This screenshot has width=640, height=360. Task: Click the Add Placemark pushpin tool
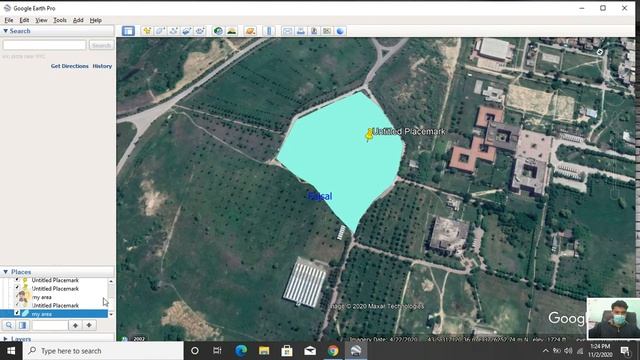point(147,31)
